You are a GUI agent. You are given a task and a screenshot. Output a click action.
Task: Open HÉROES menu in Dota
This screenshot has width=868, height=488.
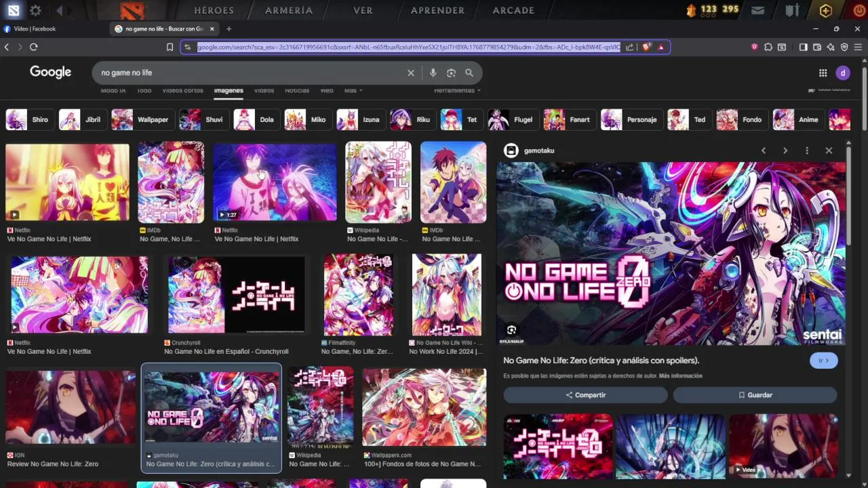point(214,10)
